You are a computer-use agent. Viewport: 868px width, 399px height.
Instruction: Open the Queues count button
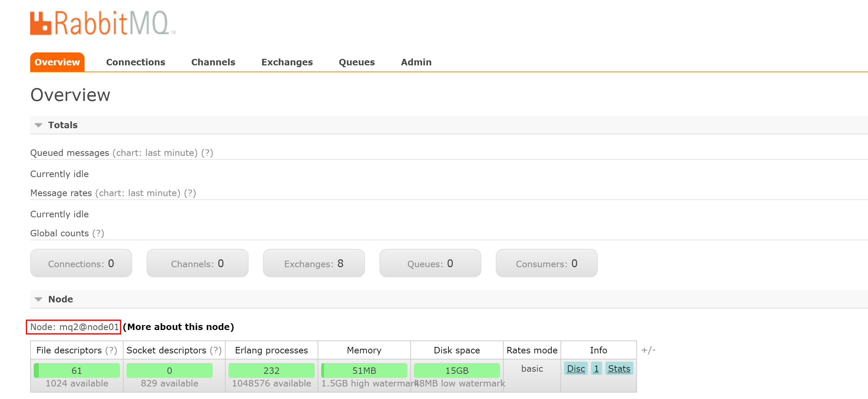tap(430, 263)
